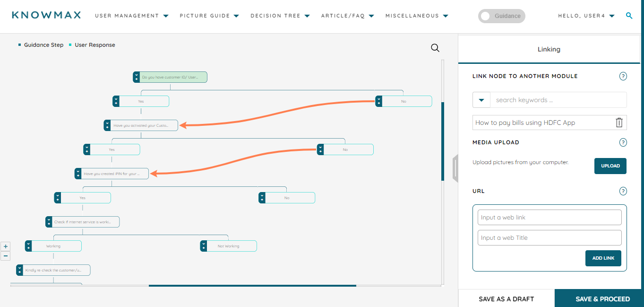This screenshot has width=644, height=307.
Task: Collapse the right side panel handle
Action: tap(455, 168)
